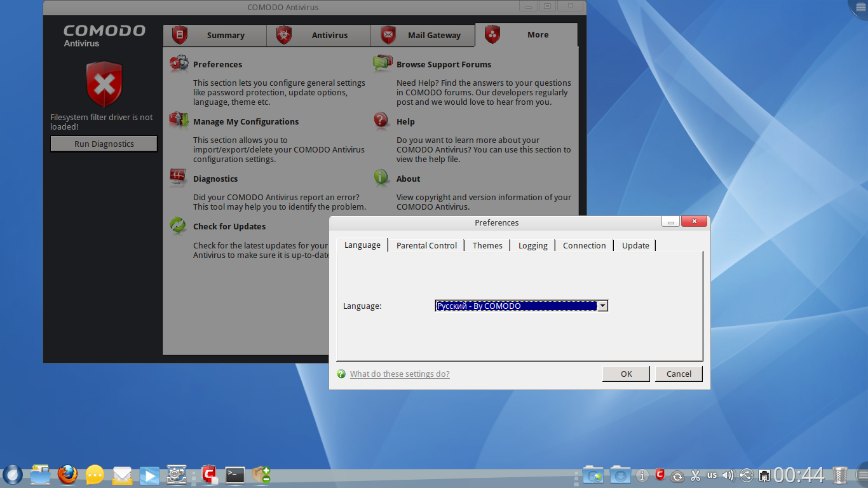Open the 'What do these settings do?' link
This screenshot has height=488, width=868.
click(400, 374)
